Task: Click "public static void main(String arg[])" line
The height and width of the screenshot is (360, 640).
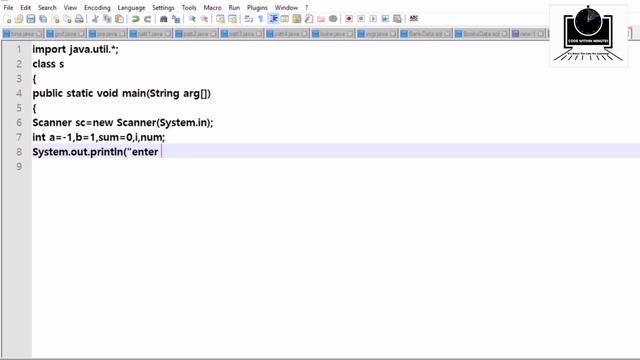Action: 122,93
